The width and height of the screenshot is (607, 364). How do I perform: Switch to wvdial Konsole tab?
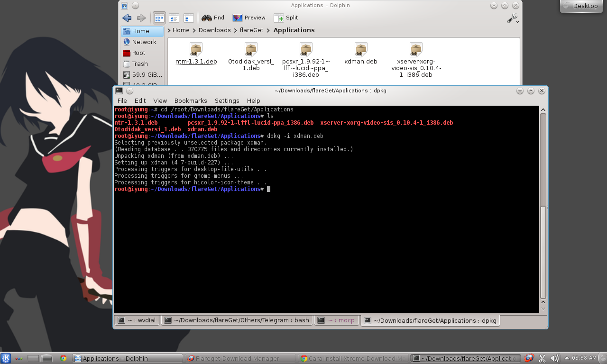(138, 320)
